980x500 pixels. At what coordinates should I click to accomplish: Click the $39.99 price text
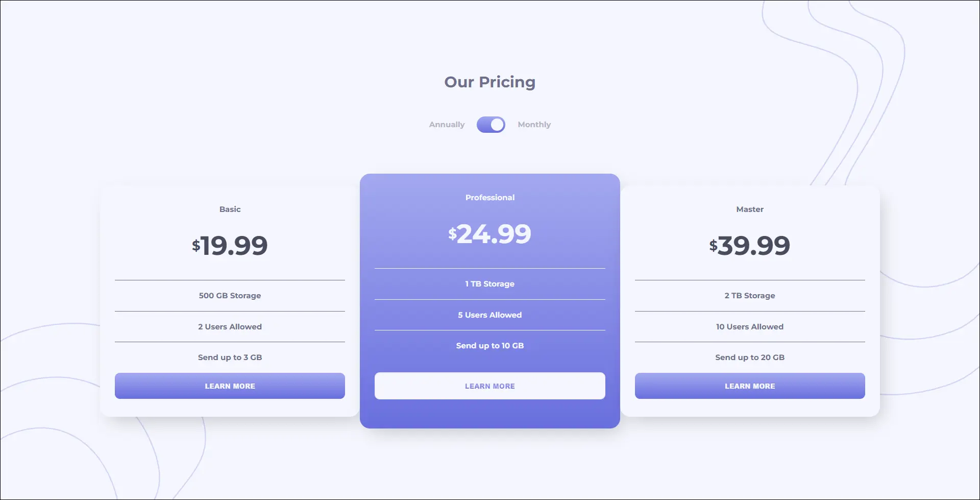(x=749, y=246)
